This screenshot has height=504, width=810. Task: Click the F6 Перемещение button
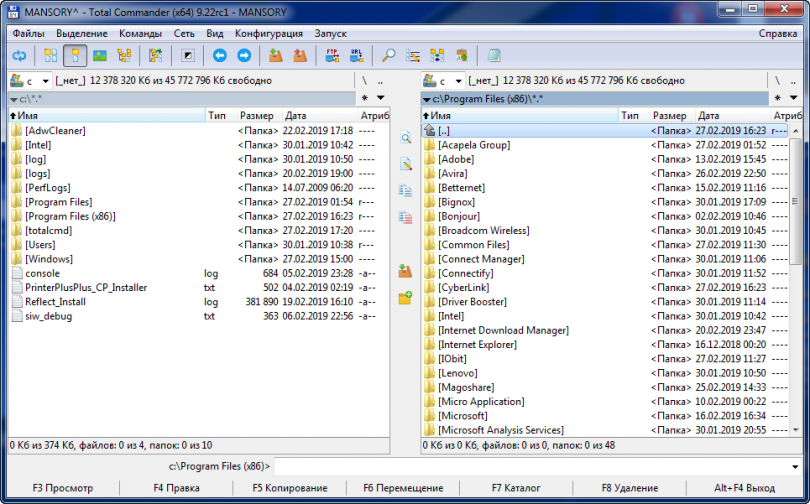coord(403,488)
